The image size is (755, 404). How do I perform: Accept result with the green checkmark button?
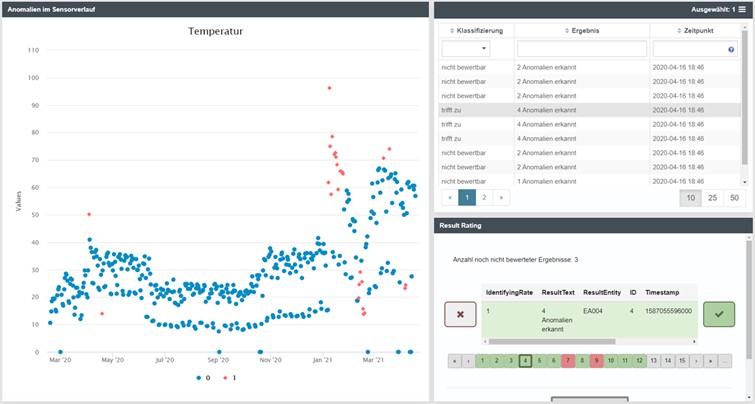click(x=719, y=314)
